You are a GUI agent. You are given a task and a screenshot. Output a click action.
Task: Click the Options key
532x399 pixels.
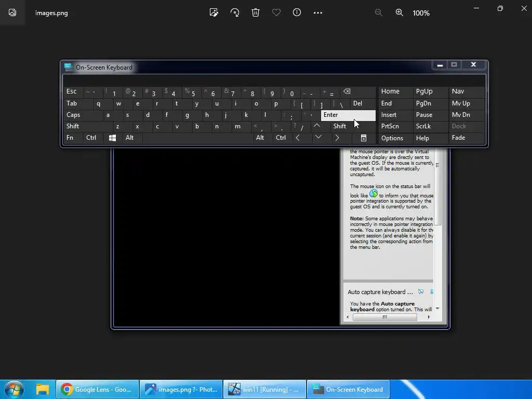click(x=395, y=138)
